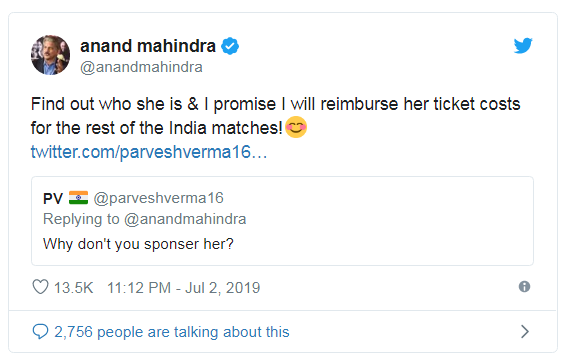Click the India flag emoji
The height and width of the screenshot is (364, 565).
tap(79, 197)
